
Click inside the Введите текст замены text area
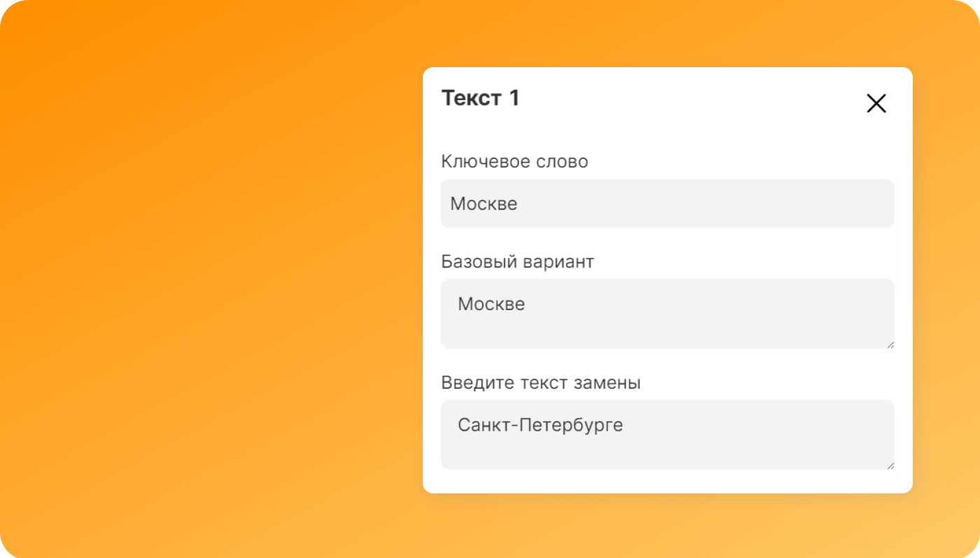tap(667, 435)
